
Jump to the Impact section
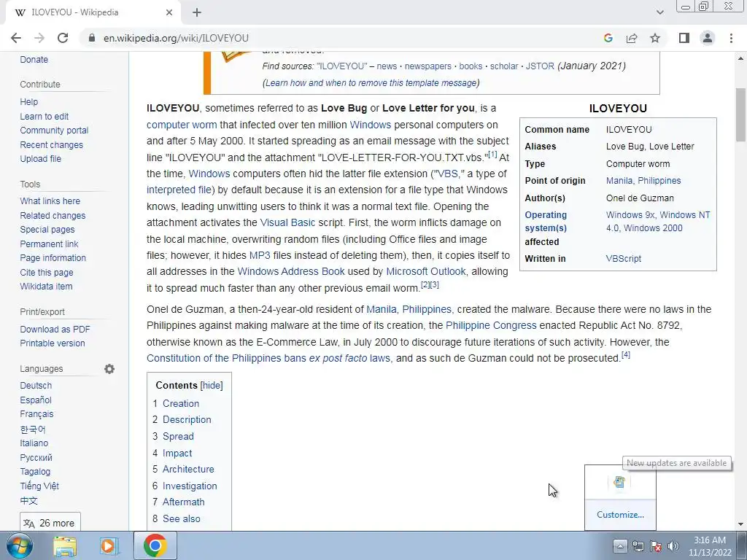[177, 453]
